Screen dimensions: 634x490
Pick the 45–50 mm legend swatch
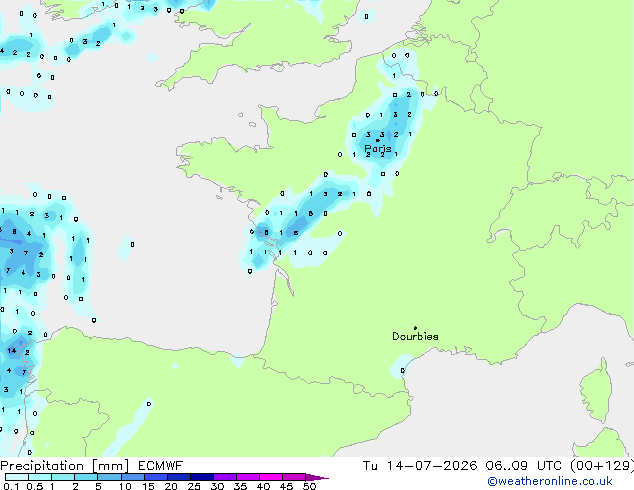(x=294, y=477)
